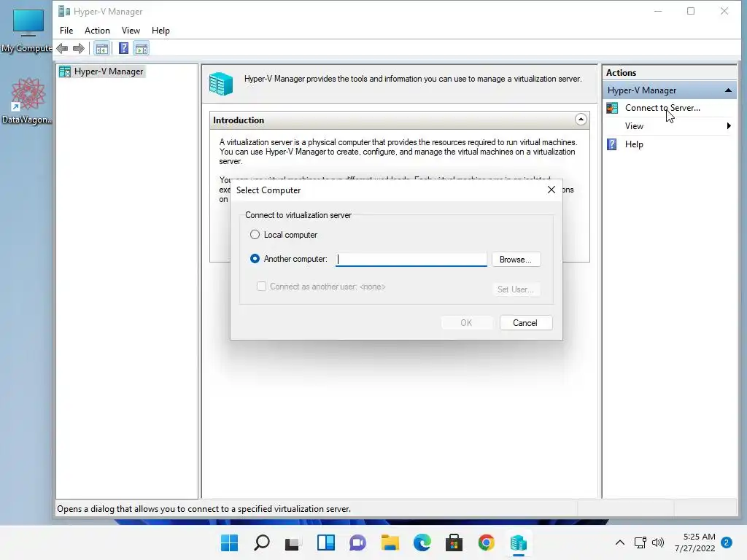The height and width of the screenshot is (560, 747).
Task: Open File Explorer from taskbar
Action: tap(390, 542)
